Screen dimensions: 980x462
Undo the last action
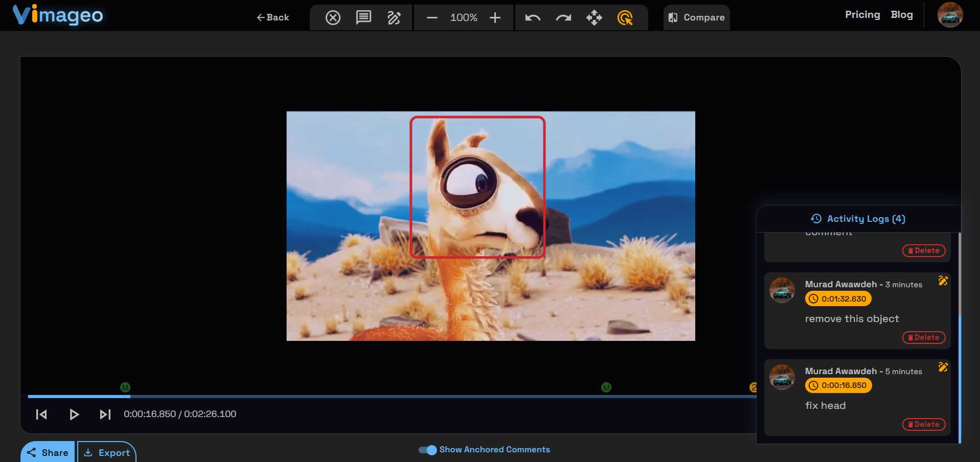click(x=533, y=18)
